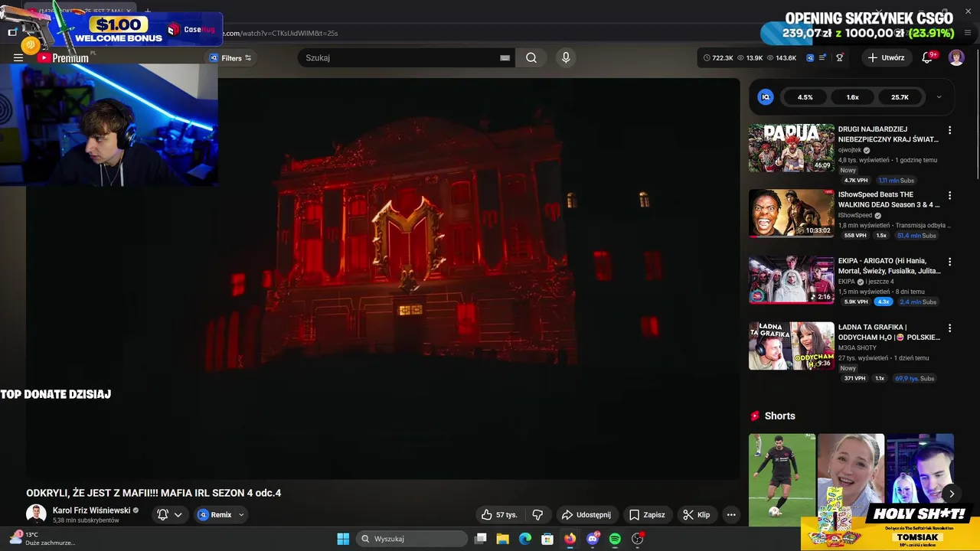
Task: Click the 4.3x highlighted multiplier tag
Action: pyautogui.click(x=884, y=302)
